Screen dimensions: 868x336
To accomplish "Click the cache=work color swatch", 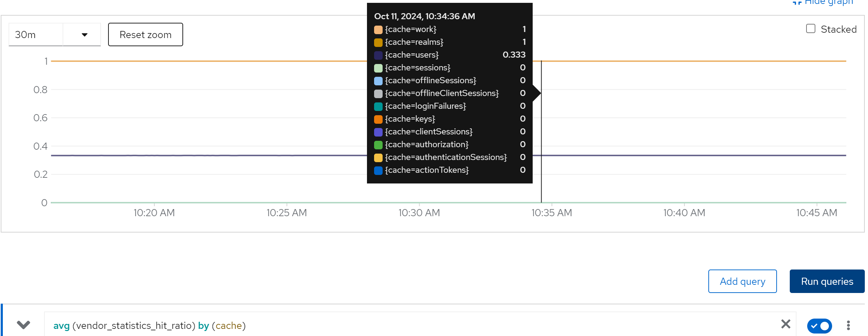I will coord(378,30).
